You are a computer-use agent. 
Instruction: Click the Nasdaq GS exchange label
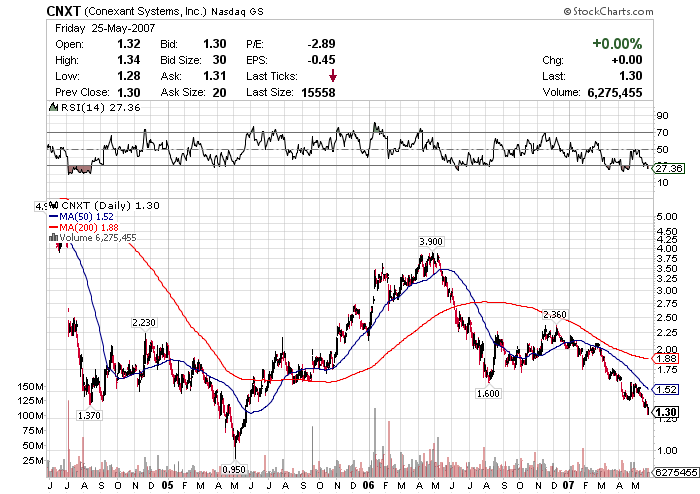point(237,12)
